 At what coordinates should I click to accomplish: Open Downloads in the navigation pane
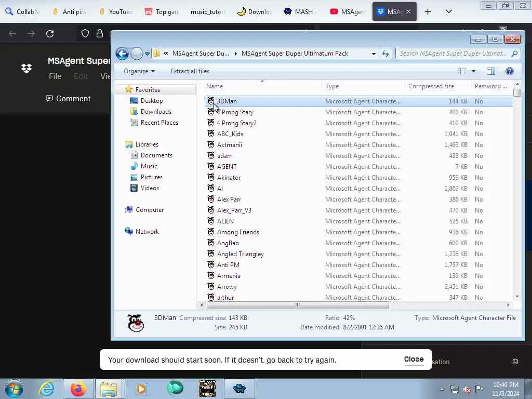click(x=156, y=112)
